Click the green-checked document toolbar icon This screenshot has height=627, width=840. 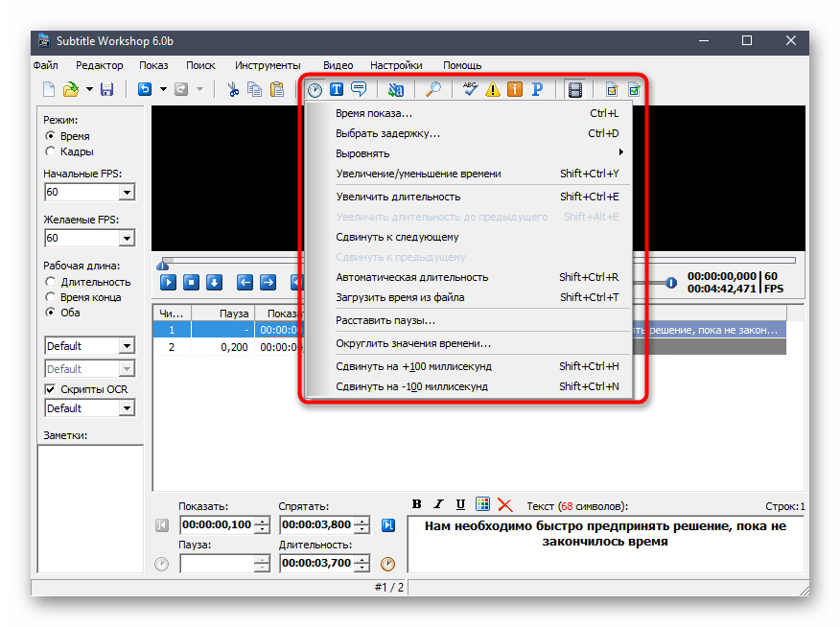634,89
